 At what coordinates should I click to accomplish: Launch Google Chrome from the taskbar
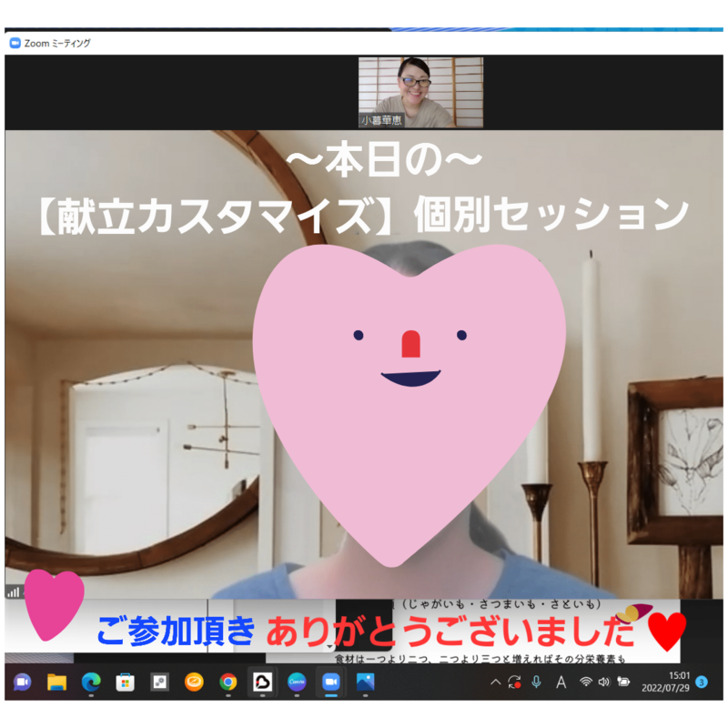(228, 682)
